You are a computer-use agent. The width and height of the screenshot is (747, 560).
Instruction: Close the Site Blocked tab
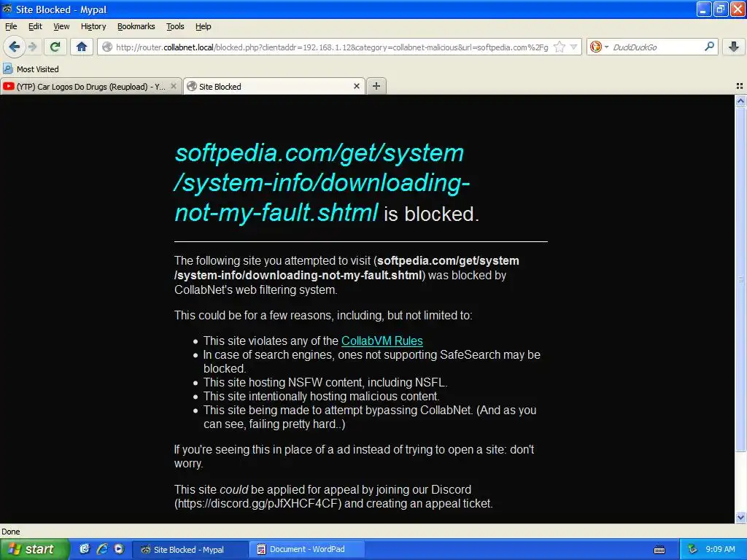(356, 86)
